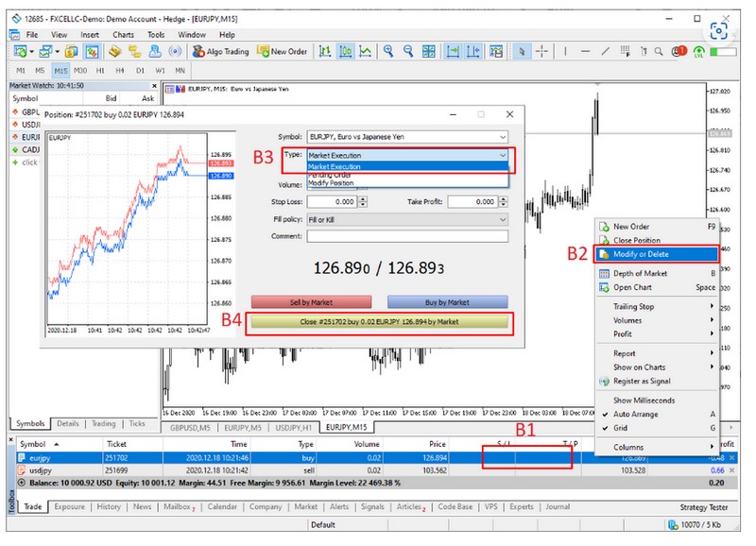Select the H4 timeframe
This screenshot has height=546, width=756.
point(120,70)
